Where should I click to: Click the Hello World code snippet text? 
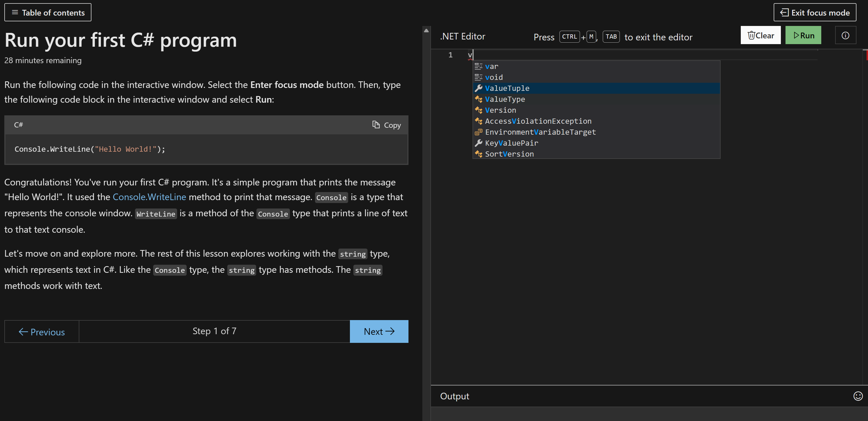pyautogui.click(x=90, y=149)
